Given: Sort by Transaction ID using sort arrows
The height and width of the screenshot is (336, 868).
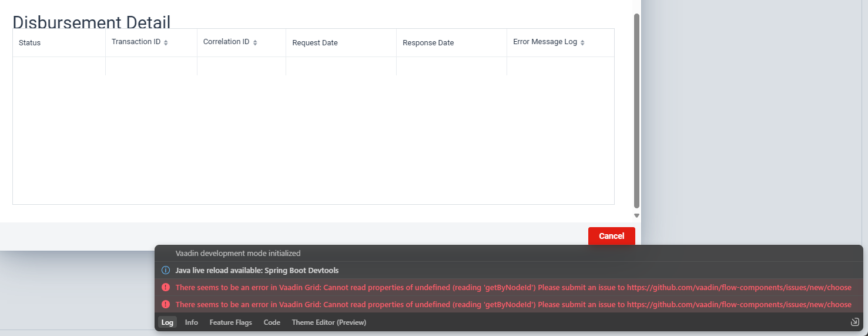Looking at the screenshot, I should click(166, 43).
